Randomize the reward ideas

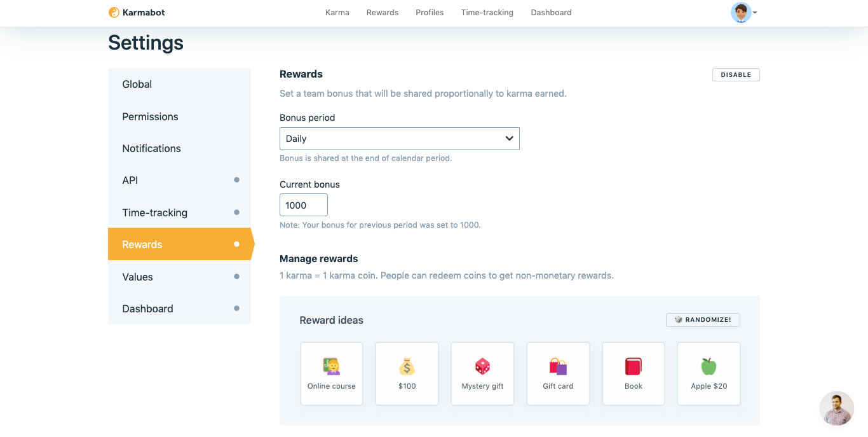point(703,319)
